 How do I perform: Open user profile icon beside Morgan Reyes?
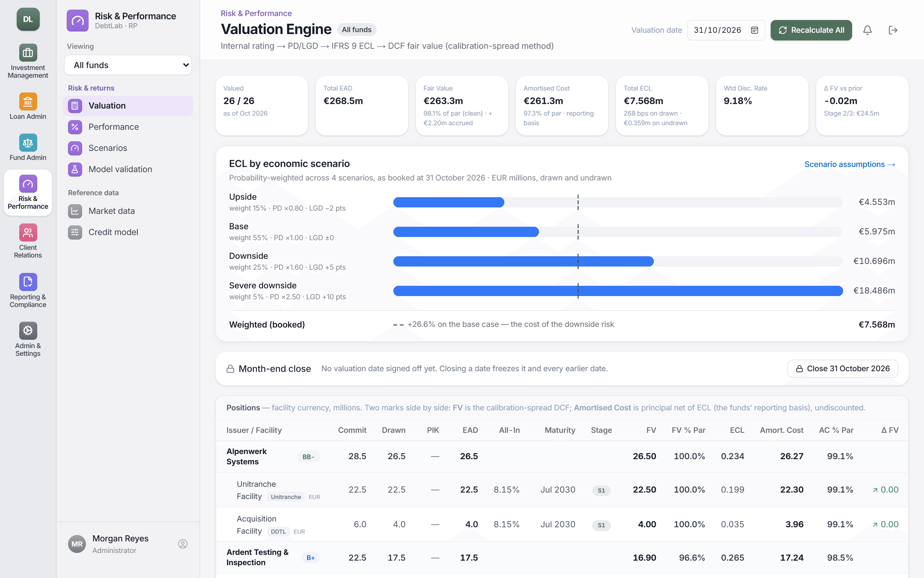coord(183,544)
